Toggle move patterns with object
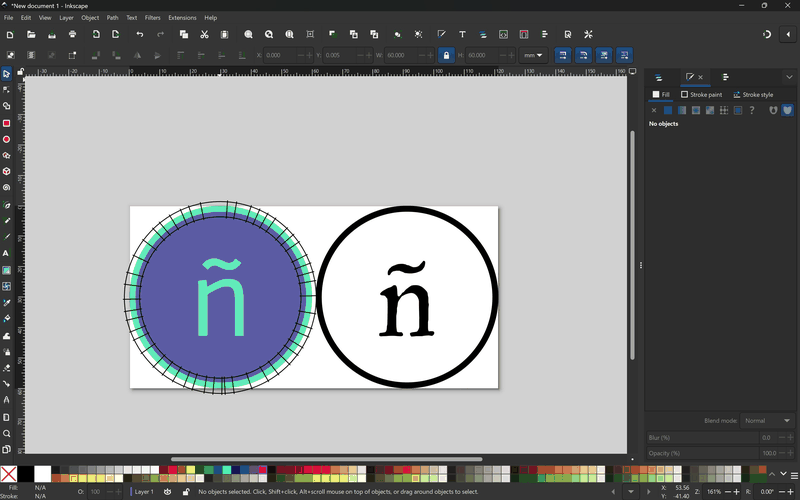The height and width of the screenshot is (500, 800). click(x=624, y=55)
